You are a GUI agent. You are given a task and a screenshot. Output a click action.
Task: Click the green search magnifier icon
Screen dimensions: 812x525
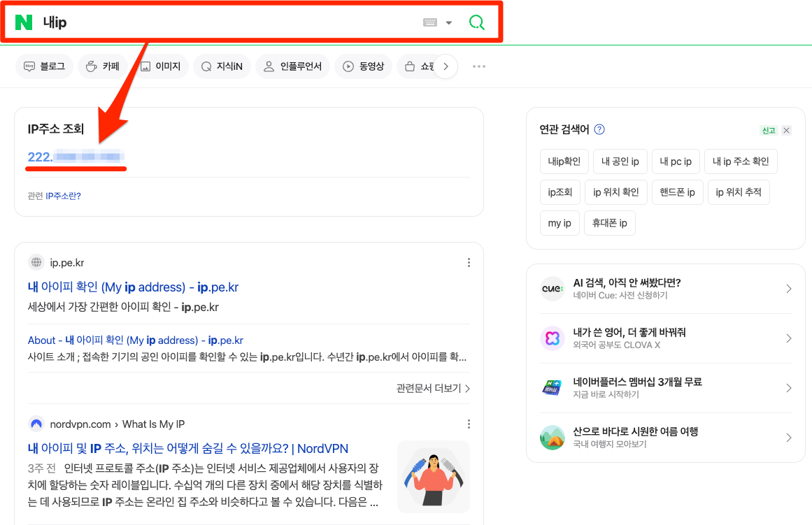[476, 22]
